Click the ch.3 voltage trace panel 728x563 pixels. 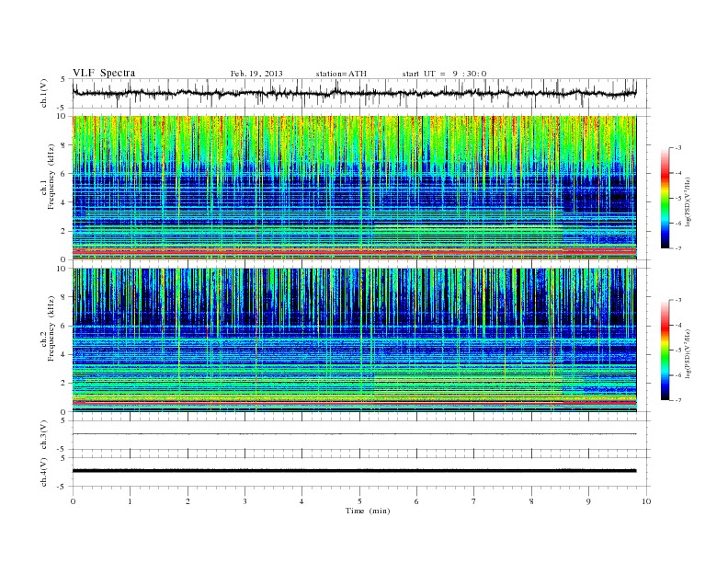[x=360, y=435]
